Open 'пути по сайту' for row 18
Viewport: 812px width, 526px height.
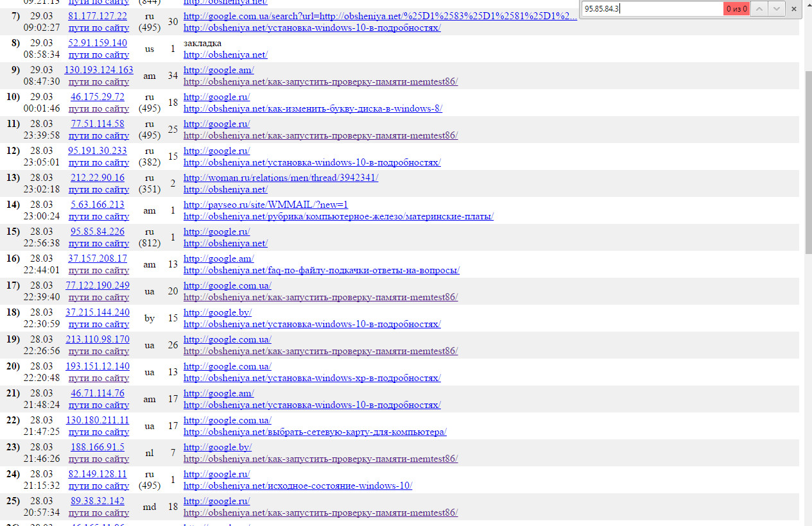click(x=99, y=325)
